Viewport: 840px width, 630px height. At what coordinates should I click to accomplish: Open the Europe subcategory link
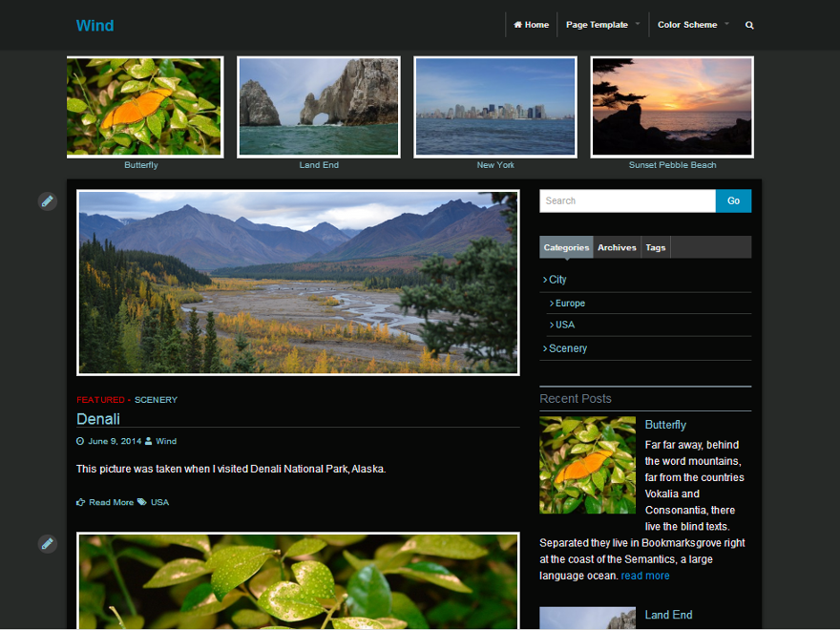[x=570, y=304]
